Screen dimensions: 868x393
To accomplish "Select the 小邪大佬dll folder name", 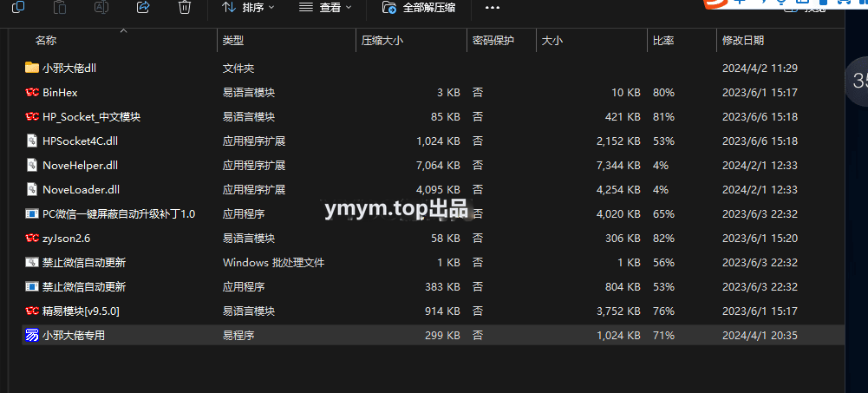I will click(69, 68).
